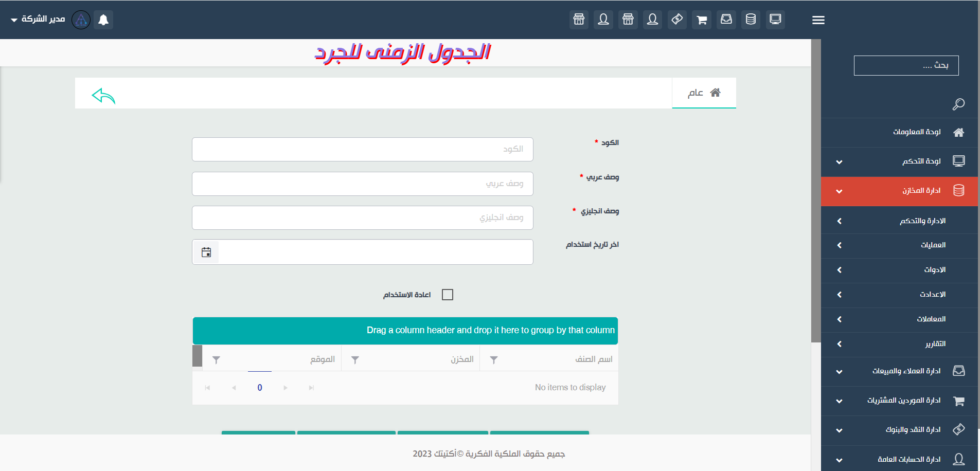Expand العمليات submenu
The height and width of the screenshot is (471, 980).
pos(899,246)
